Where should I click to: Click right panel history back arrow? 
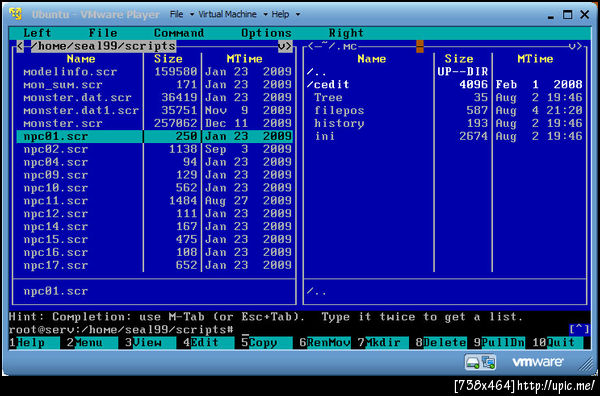click(311, 46)
